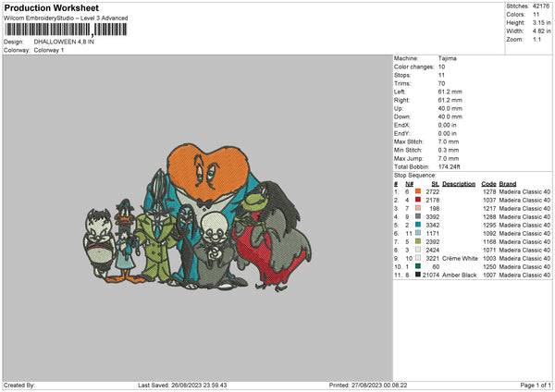
Task: Click the Stitches value 42176
Action: point(541,6)
